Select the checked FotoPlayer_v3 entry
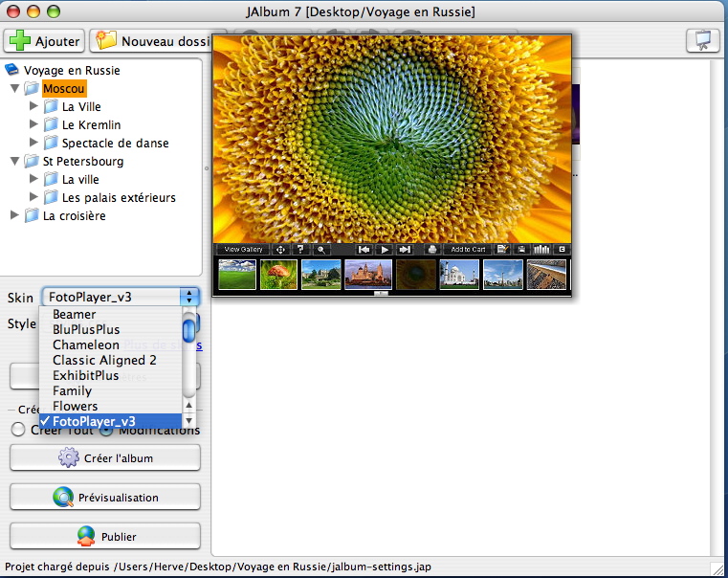 pyautogui.click(x=111, y=422)
